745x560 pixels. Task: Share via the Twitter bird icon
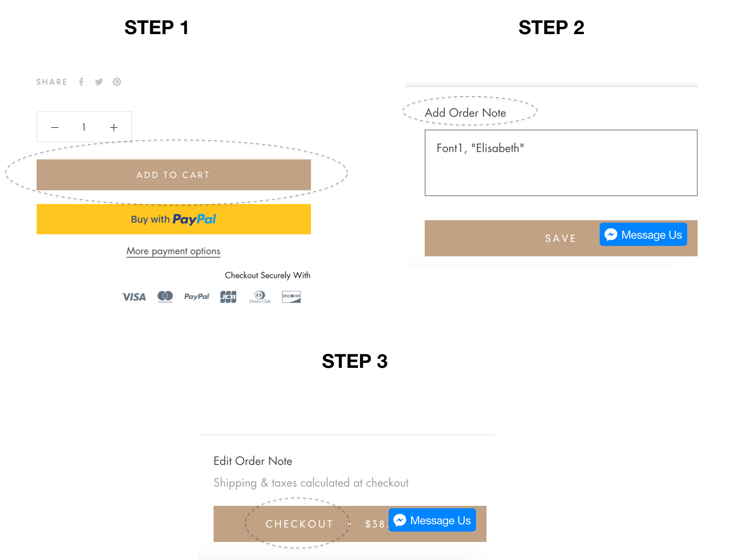pyautogui.click(x=99, y=82)
